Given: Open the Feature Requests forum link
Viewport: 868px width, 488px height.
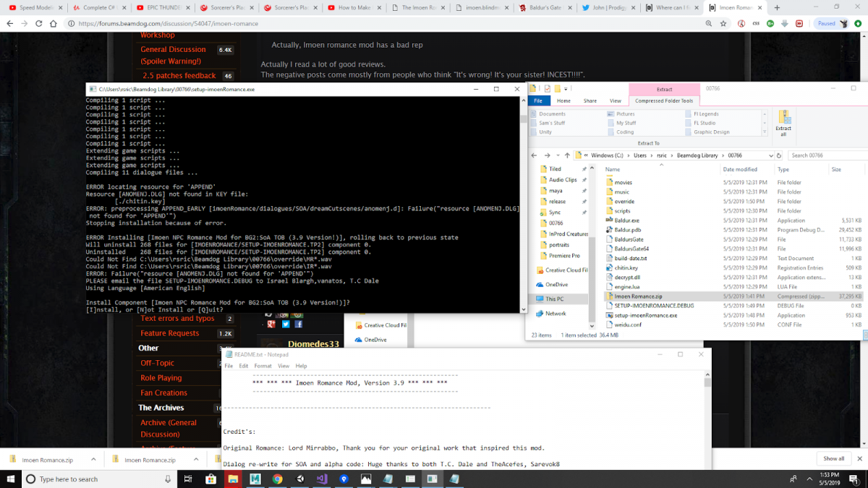Looking at the screenshot, I should (170, 333).
